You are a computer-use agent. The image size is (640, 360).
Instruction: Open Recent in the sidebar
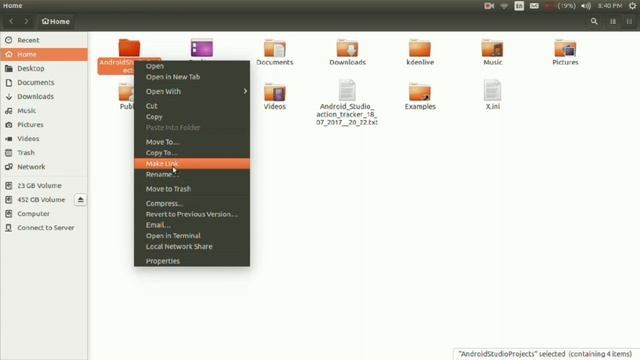coord(44,40)
